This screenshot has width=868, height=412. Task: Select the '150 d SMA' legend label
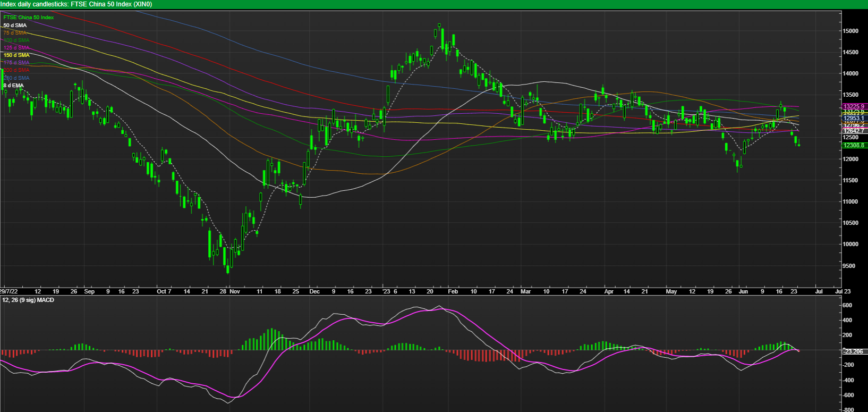[16, 55]
